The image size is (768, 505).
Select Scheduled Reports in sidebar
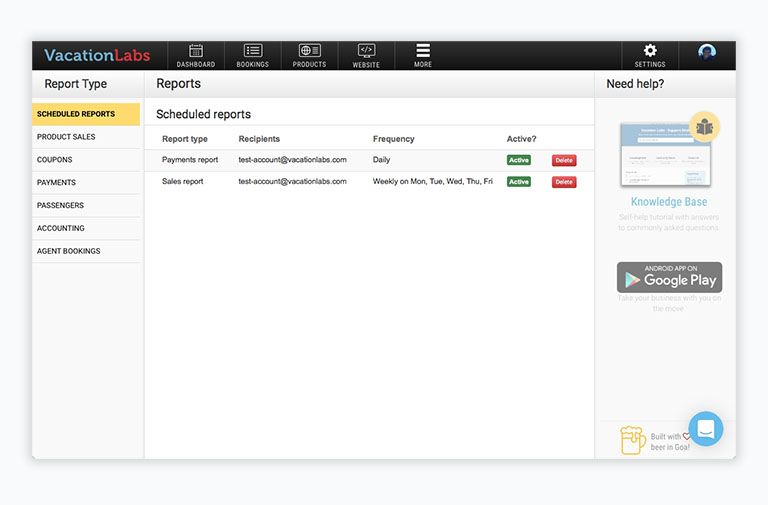click(x=86, y=114)
